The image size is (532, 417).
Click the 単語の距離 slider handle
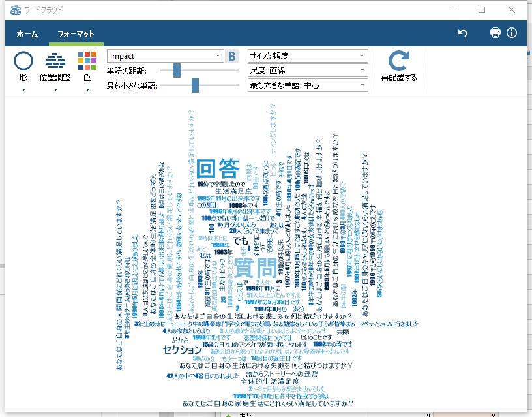(177, 70)
